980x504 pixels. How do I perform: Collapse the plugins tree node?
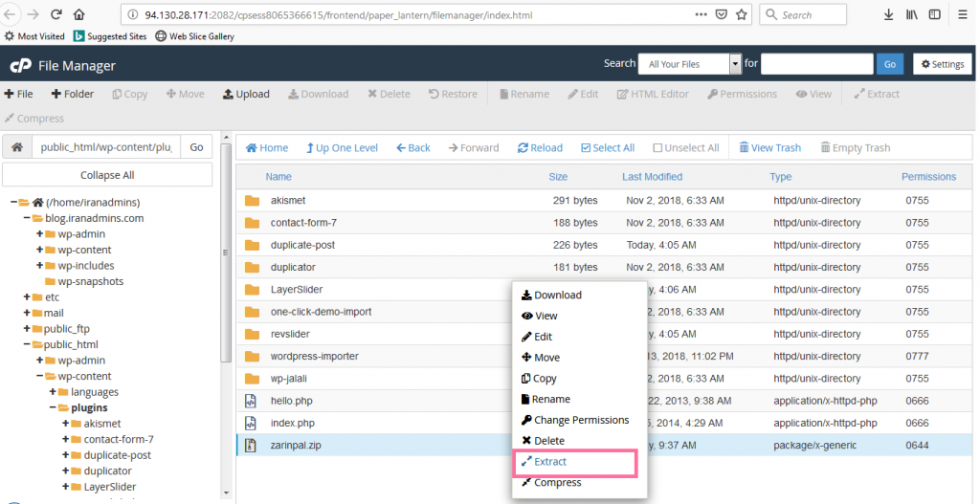pyautogui.click(x=53, y=407)
